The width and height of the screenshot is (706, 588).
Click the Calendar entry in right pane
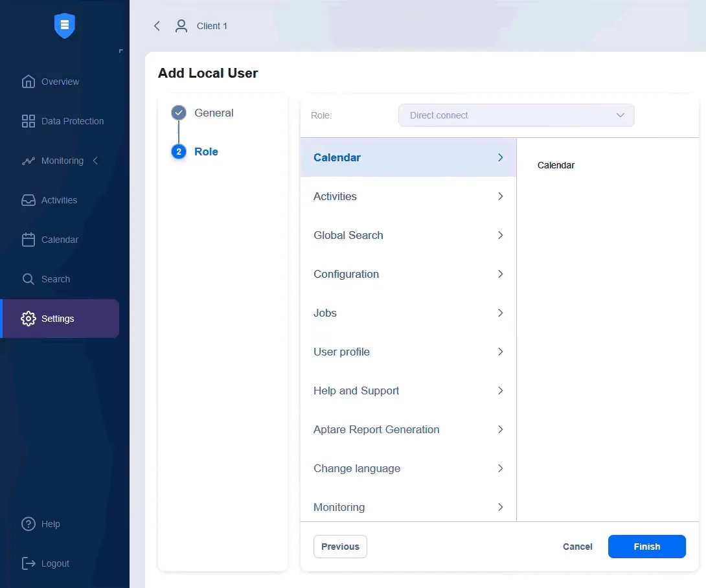pos(556,165)
